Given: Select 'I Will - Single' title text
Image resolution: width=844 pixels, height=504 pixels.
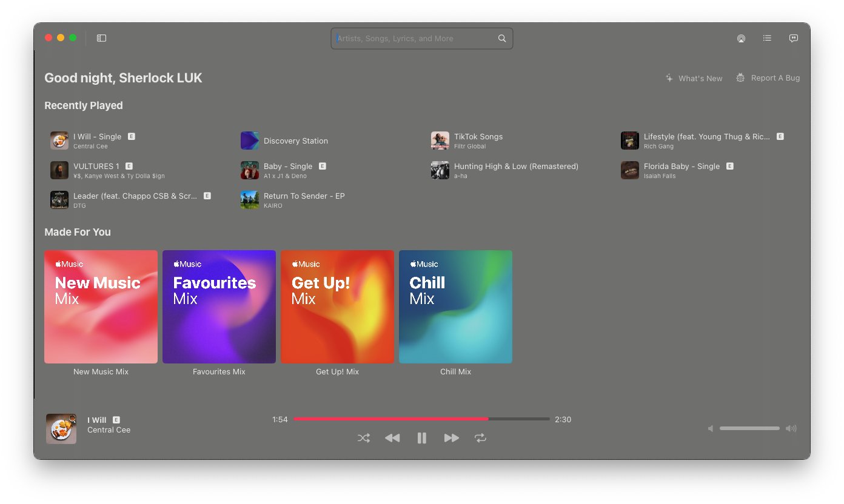Looking at the screenshot, I should 98,137.
